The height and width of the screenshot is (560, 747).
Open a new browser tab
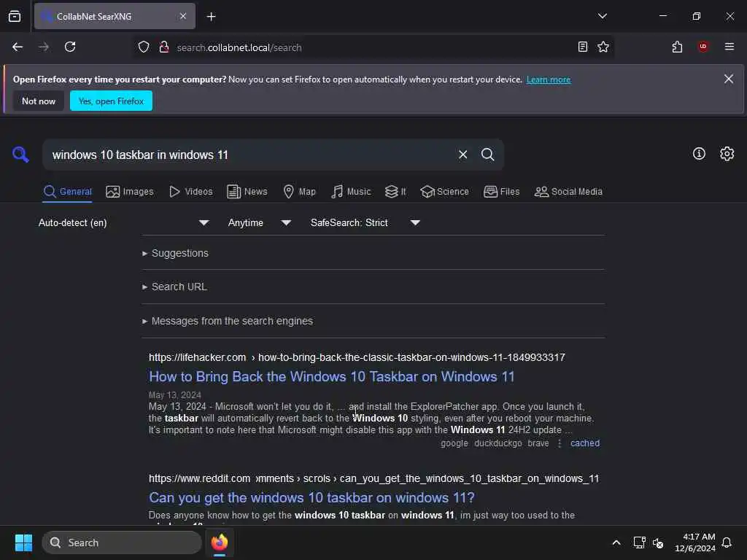(x=211, y=17)
